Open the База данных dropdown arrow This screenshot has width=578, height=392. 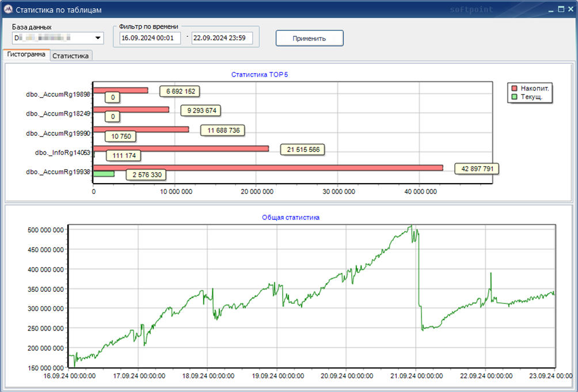98,39
